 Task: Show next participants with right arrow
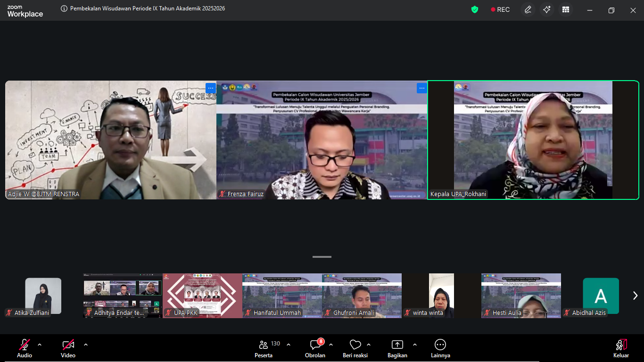(635, 296)
